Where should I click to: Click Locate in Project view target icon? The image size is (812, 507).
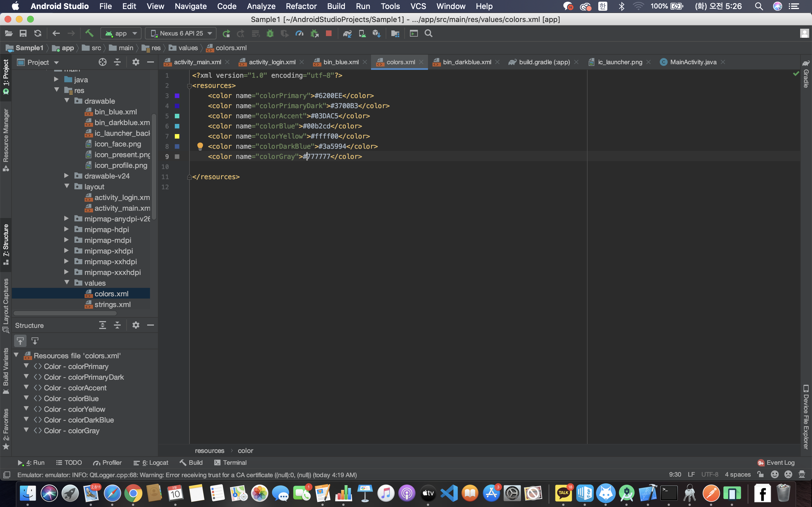(102, 62)
